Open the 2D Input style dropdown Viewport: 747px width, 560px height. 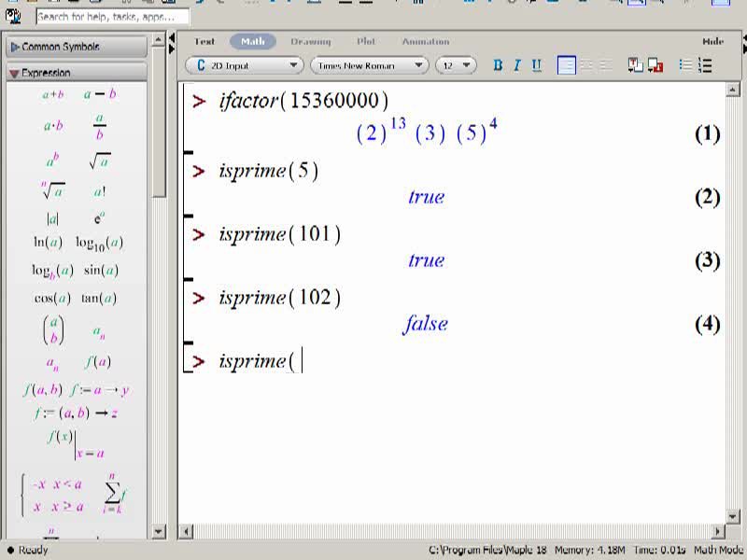click(x=244, y=65)
